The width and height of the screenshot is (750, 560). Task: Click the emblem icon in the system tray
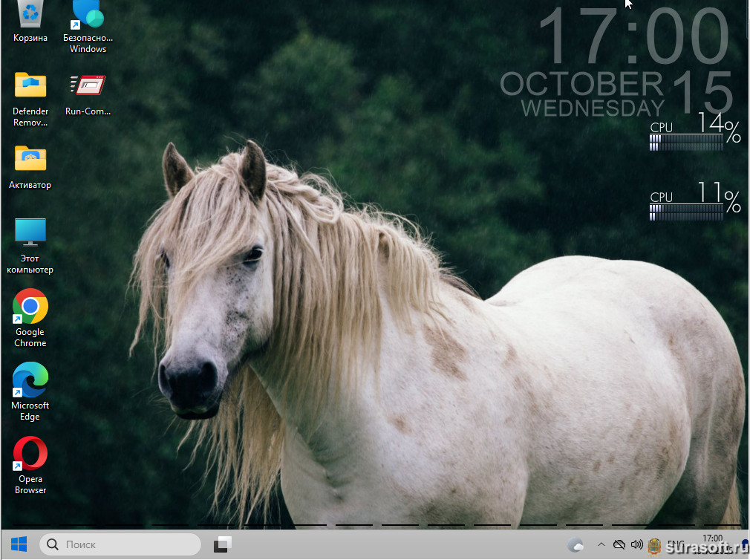(x=655, y=546)
